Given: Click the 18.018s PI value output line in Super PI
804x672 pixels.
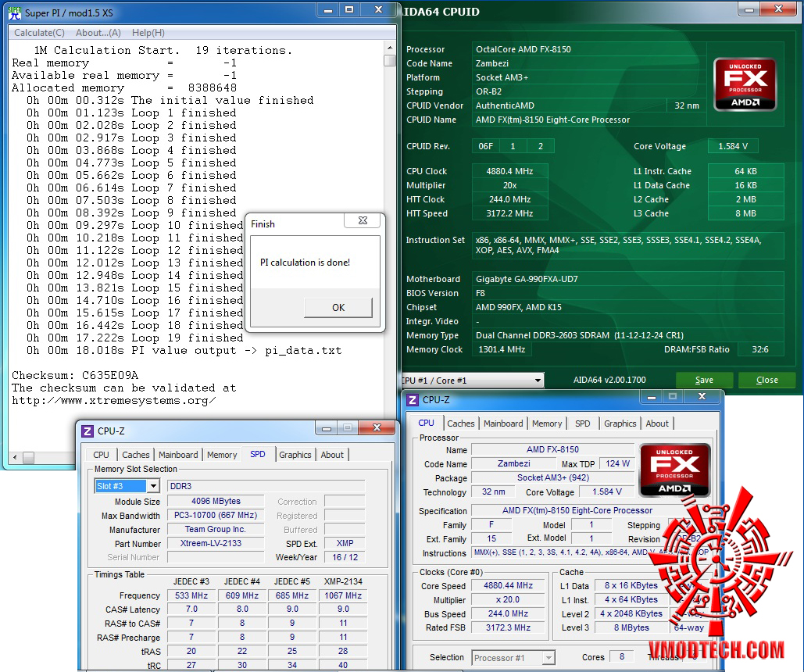Looking at the screenshot, I should pos(184,351).
